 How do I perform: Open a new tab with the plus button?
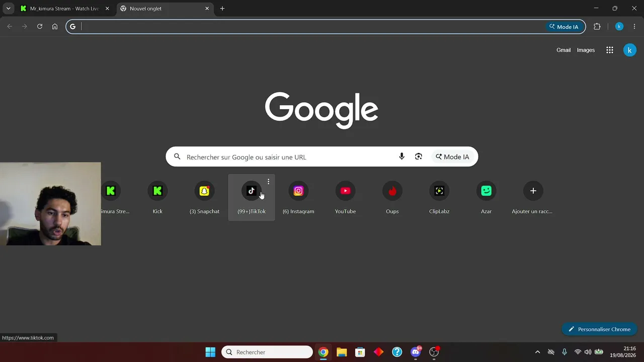click(x=222, y=9)
